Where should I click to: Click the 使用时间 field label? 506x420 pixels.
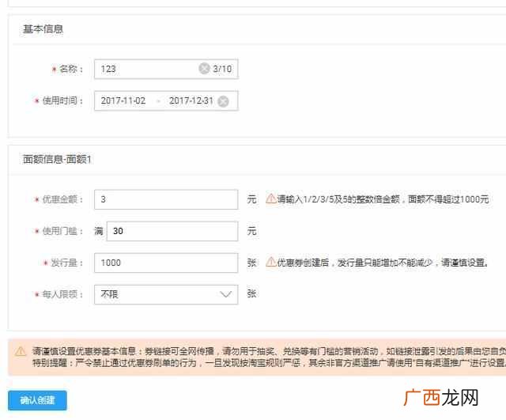click(x=62, y=100)
